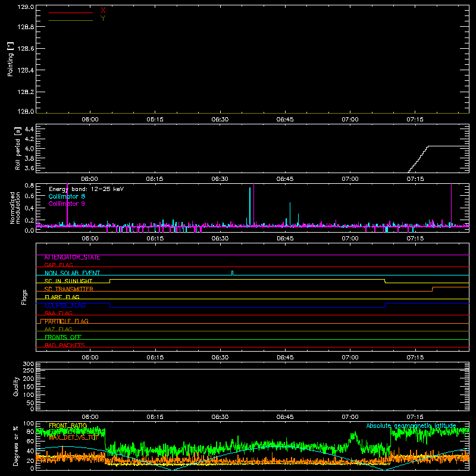Click the 3.6 tick on Roll period axis
Screen dimensions: 476x476
(x=29, y=168)
